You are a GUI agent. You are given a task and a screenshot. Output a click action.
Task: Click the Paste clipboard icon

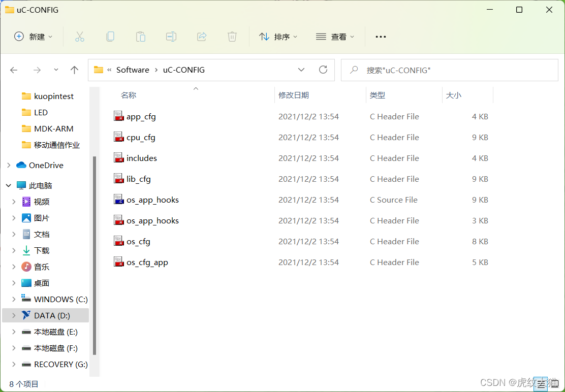pos(141,37)
